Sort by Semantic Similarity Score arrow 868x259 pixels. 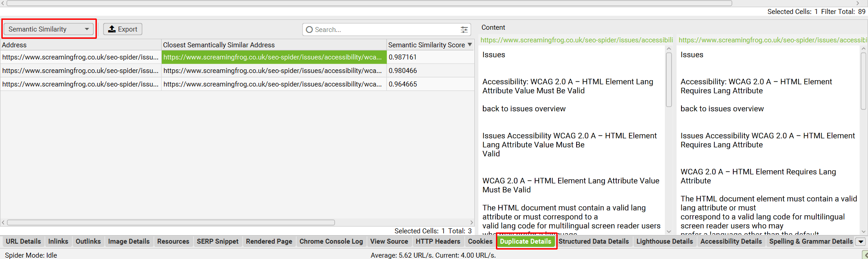pos(470,45)
